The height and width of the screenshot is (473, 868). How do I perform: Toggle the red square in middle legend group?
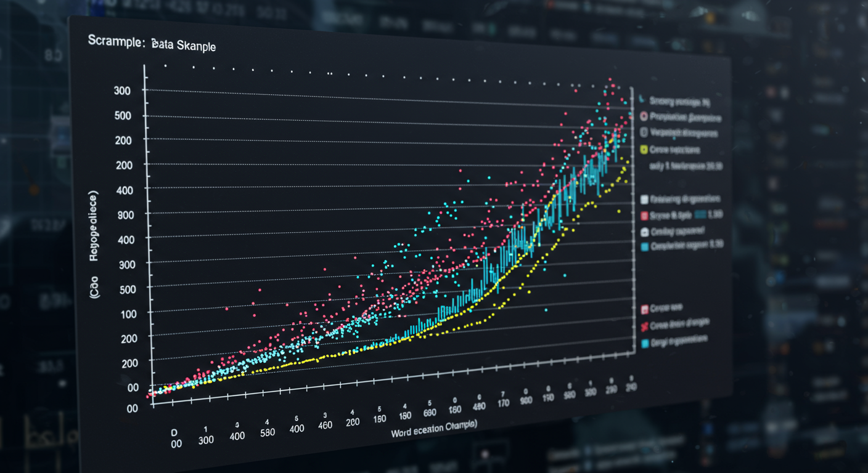coord(645,216)
